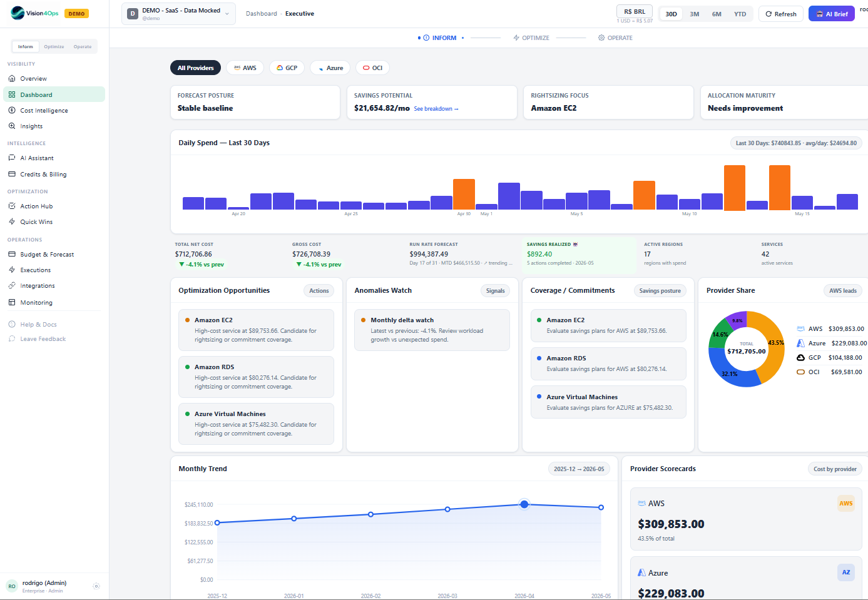This screenshot has width=868, height=600.
Task: Click the Leave Feedback speech icon
Action: (12, 339)
